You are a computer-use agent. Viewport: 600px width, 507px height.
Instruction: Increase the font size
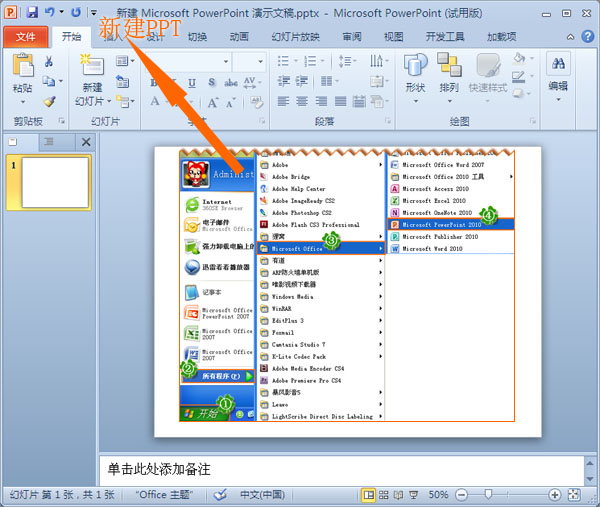coord(213,103)
